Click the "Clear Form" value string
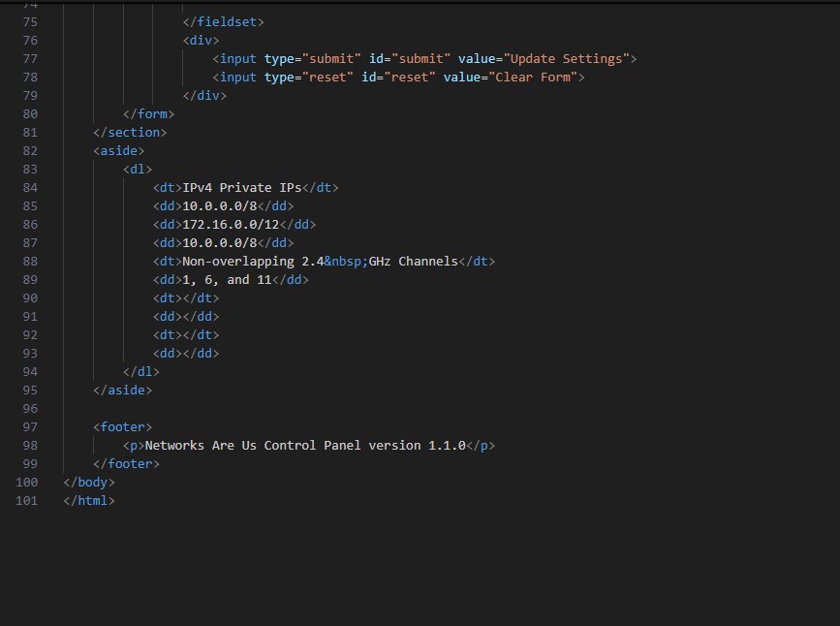 (533, 78)
